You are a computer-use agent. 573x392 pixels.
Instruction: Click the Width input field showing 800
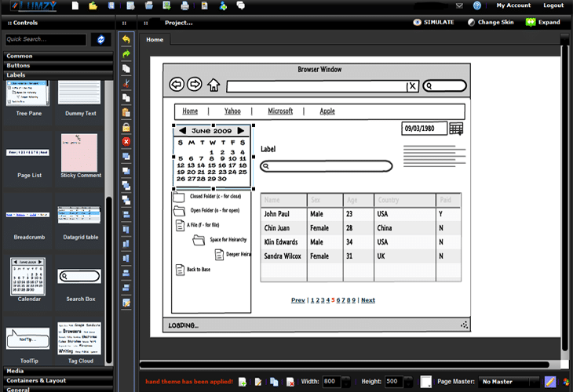(332, 382)
